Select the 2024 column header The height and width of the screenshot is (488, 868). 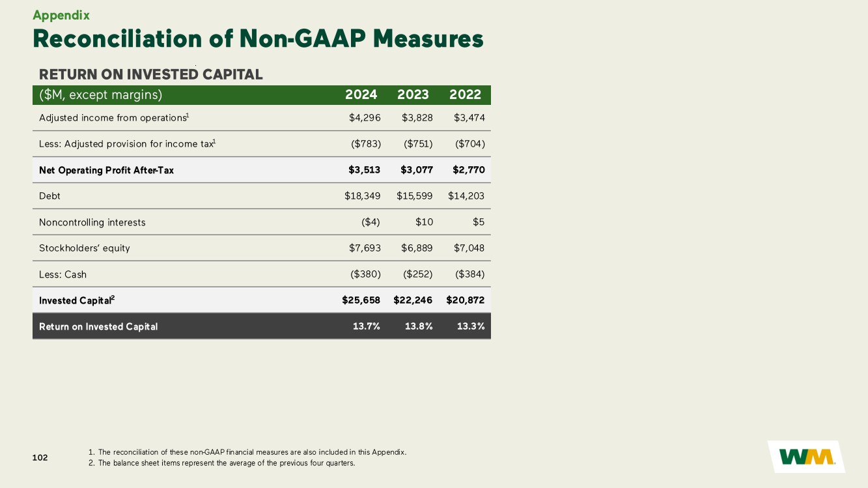pos(361,94)
